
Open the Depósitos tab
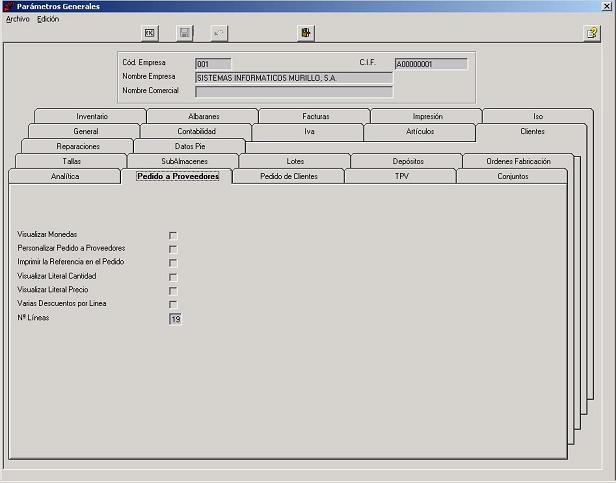pyautogui.click(x=407, y=161)
